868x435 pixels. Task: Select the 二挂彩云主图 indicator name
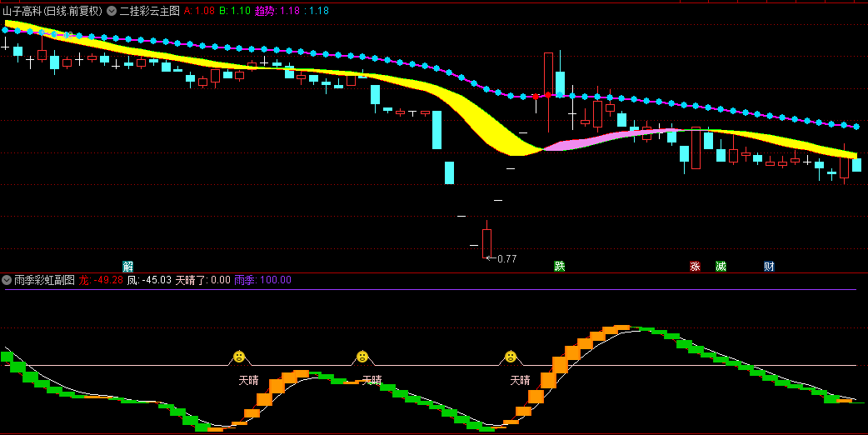[x=149, y=11]
